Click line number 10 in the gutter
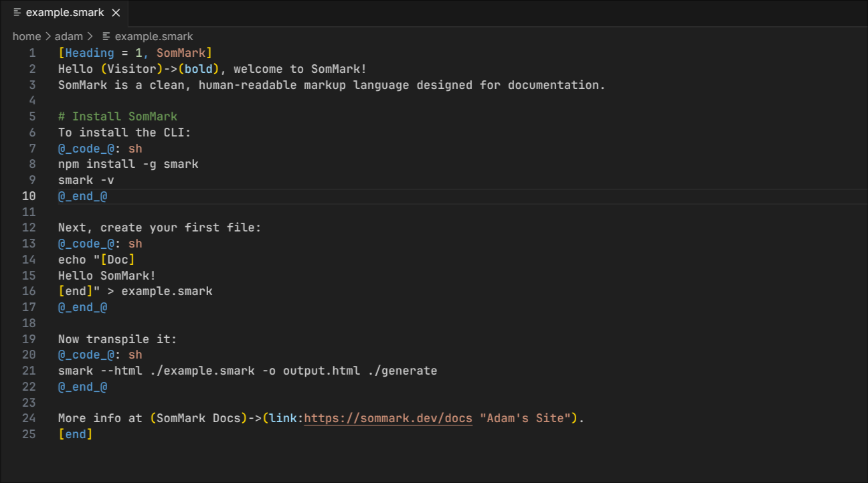The height and width of the screenshot is (483, 868). (x=29, y=195)
